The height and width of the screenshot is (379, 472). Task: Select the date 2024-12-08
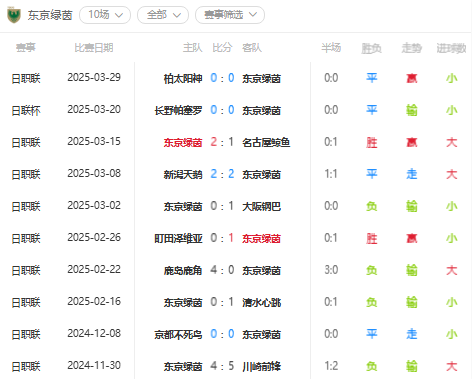[94, 334]
